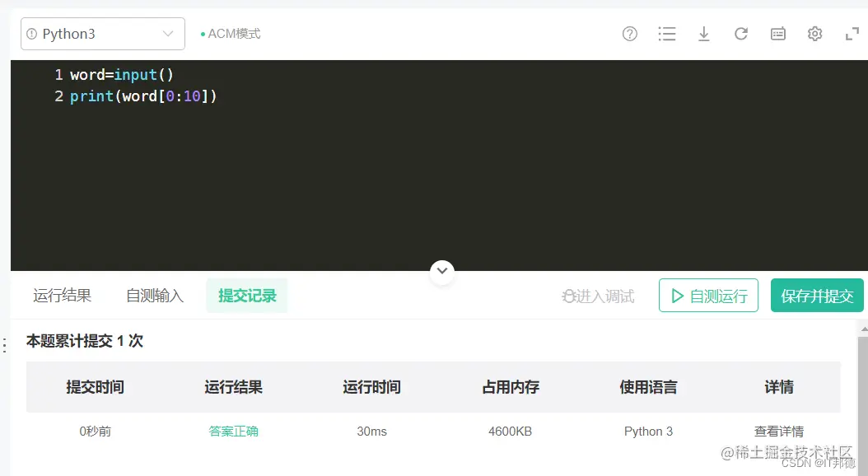Click the download code icon
This screenshot has width=868, height=476.
click(x=703, y=34)
